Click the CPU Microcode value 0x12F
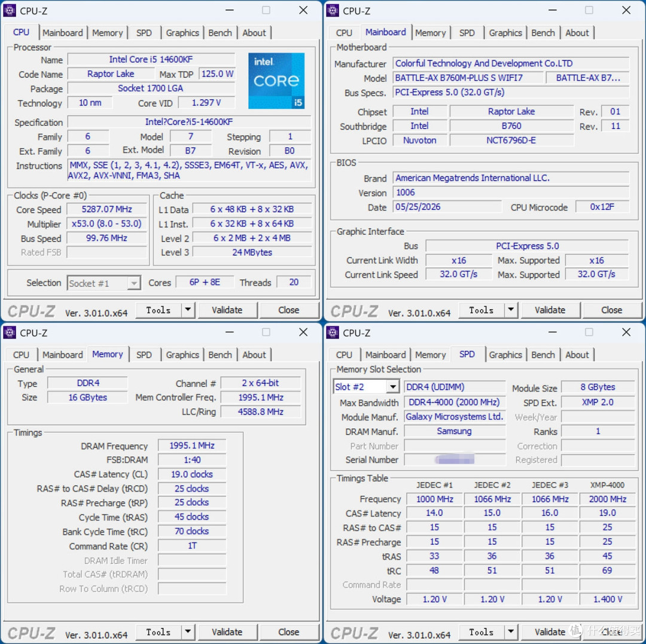Image resolution: width=646 pixels, height=644 pixels. pyautogui.click(x=602, y=207)
